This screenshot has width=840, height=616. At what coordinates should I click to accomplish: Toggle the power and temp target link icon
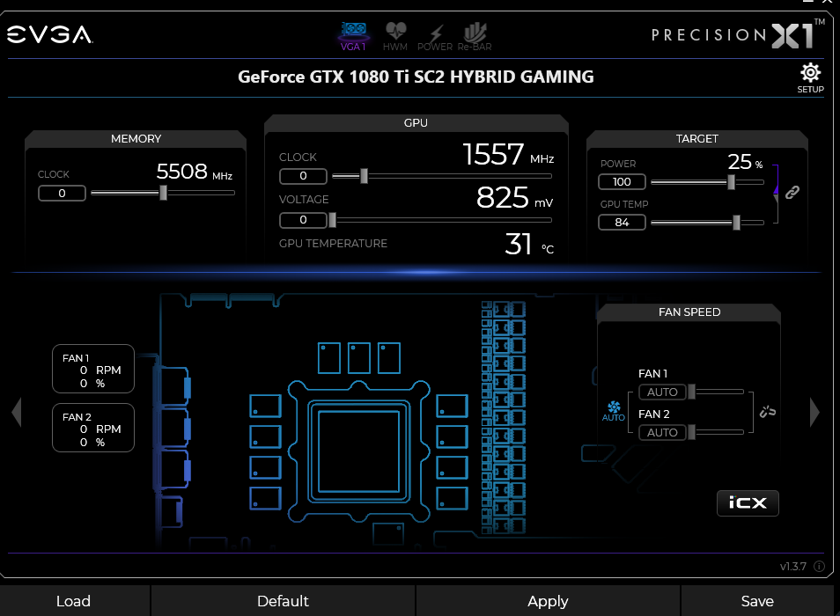[792, 192]
